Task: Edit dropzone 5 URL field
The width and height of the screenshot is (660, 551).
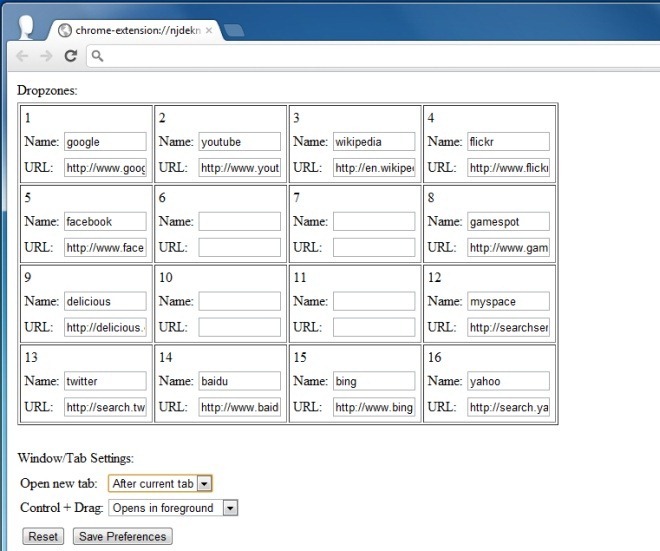Action: tap(105, 248)
